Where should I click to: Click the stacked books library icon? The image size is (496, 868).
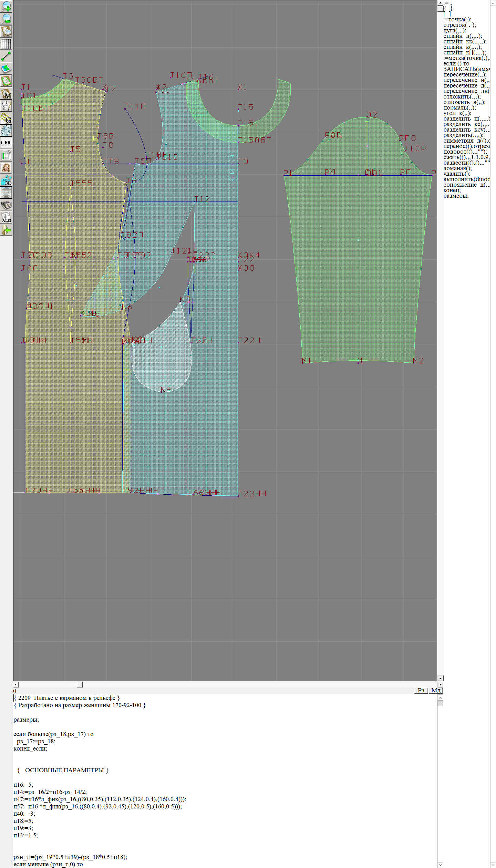[6, 205]
